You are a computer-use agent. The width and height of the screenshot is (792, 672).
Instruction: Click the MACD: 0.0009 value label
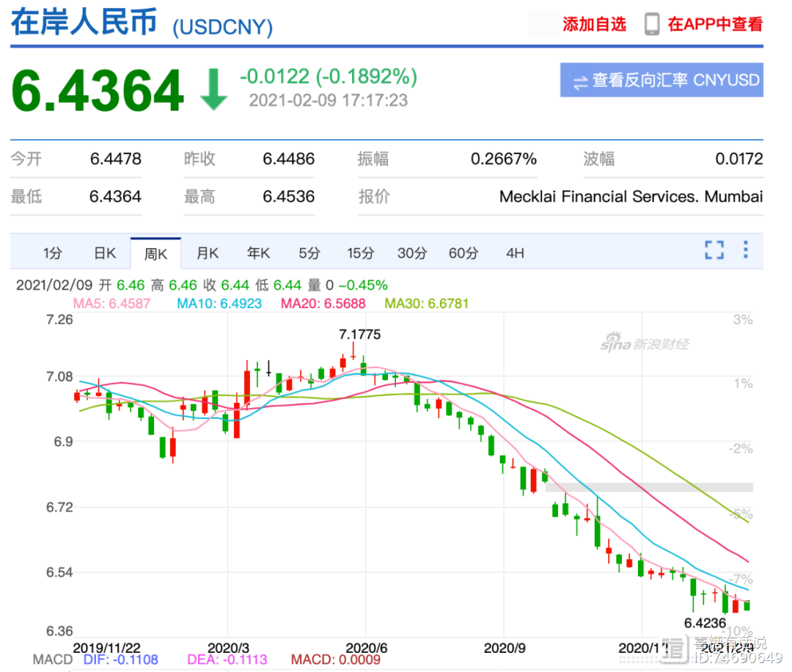(335, 660)
